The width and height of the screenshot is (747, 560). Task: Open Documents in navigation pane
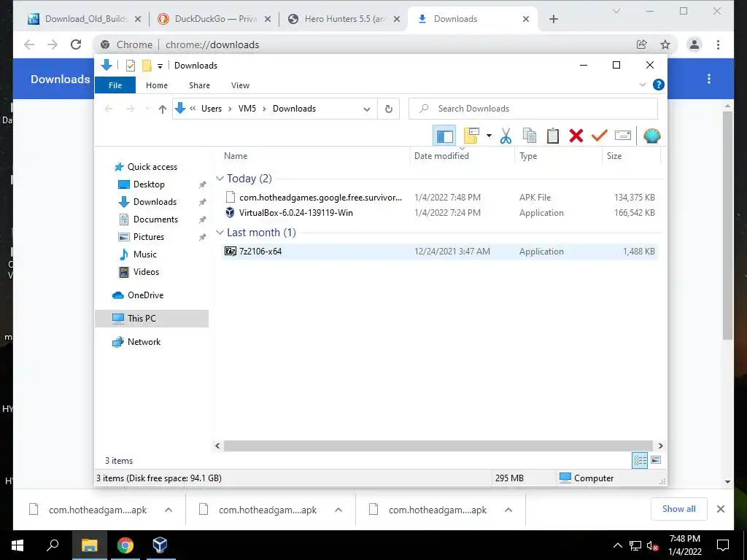155,219
